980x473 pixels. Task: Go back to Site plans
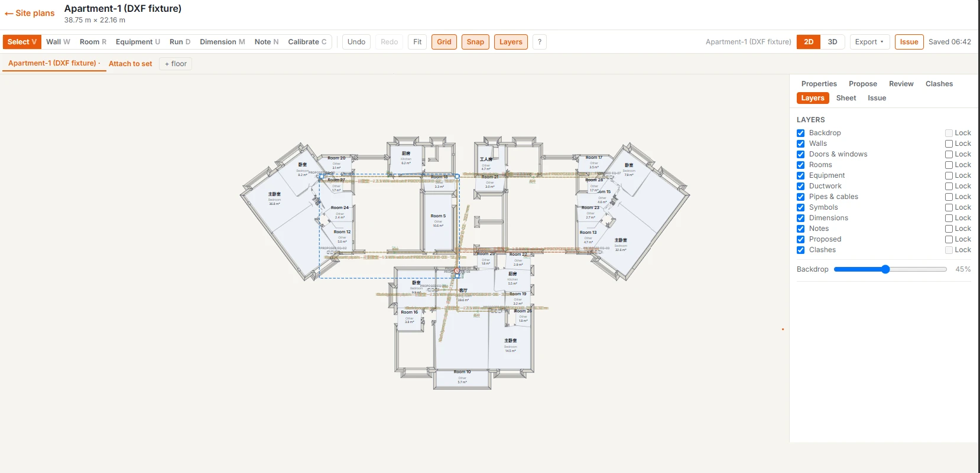tap(30, 13)
